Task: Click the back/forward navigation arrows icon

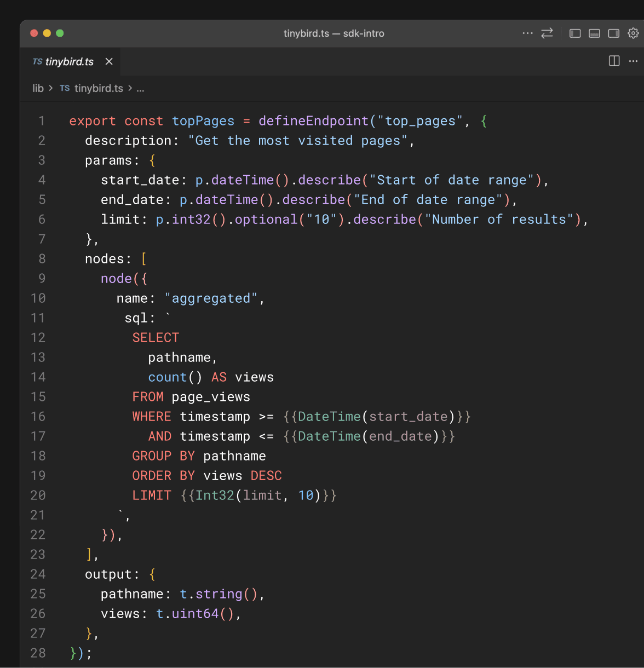Action: pyautogui.click(x=547, y=33)
